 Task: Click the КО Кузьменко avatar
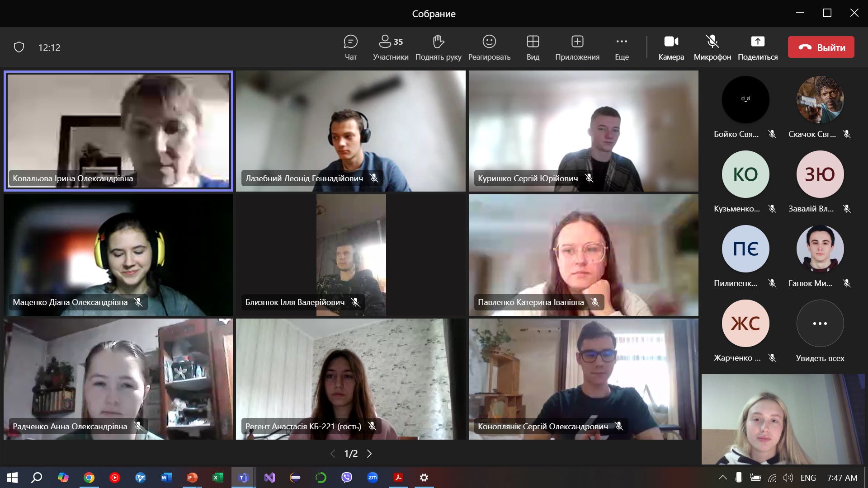745,174
